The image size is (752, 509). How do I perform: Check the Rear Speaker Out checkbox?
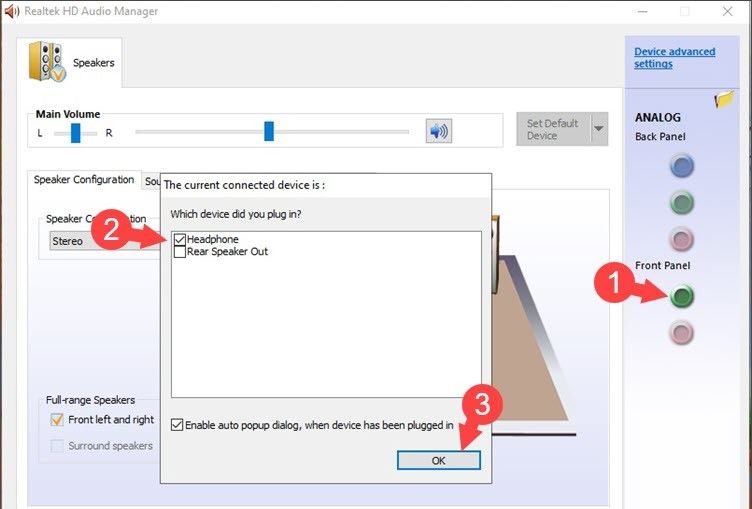pyautogui.click(x=180, y=251)
